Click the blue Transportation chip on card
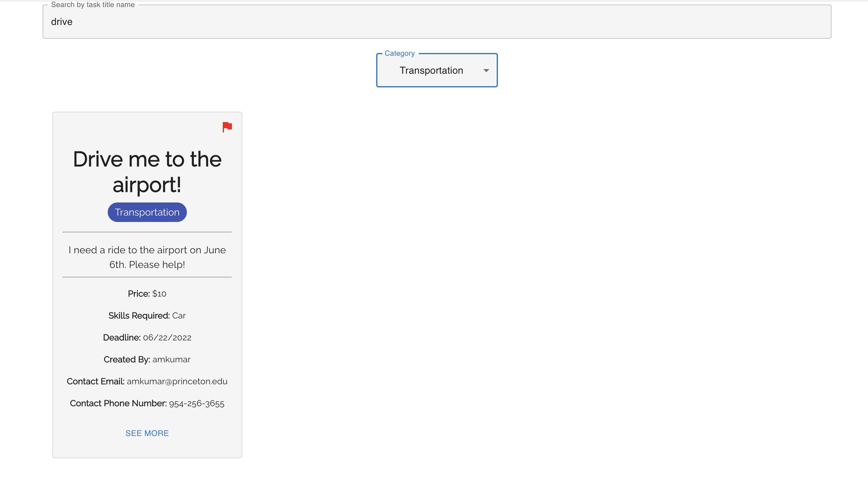 pyautogui.click(x=147, y=213)
